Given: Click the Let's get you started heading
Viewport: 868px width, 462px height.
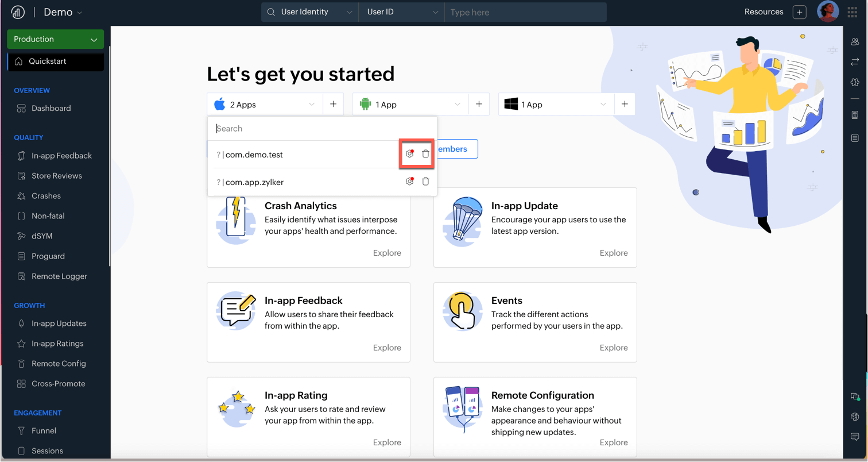Looking at the screenshot, I should (301, 74).
